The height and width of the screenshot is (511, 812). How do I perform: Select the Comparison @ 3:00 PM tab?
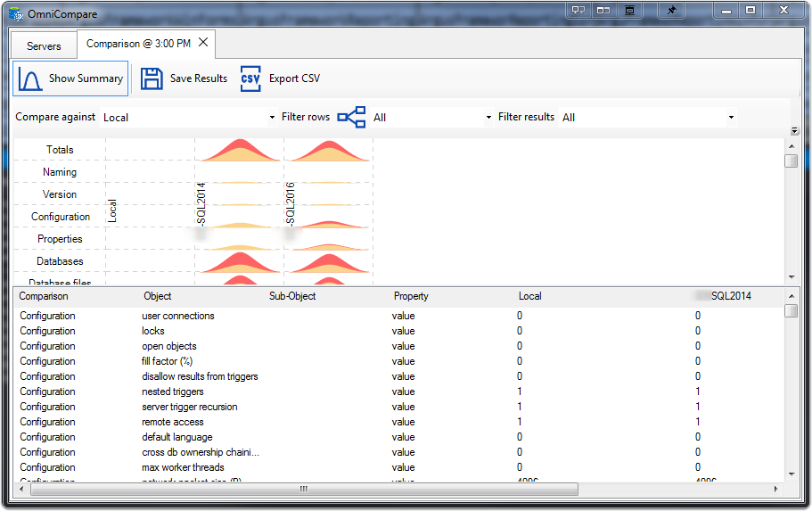[x=138, y=44]
